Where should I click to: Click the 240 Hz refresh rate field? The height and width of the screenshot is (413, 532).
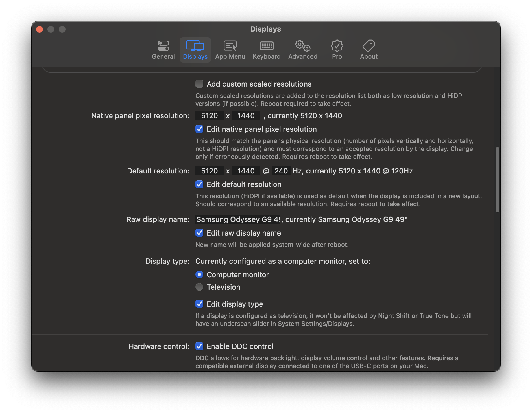tap(281, 171)
